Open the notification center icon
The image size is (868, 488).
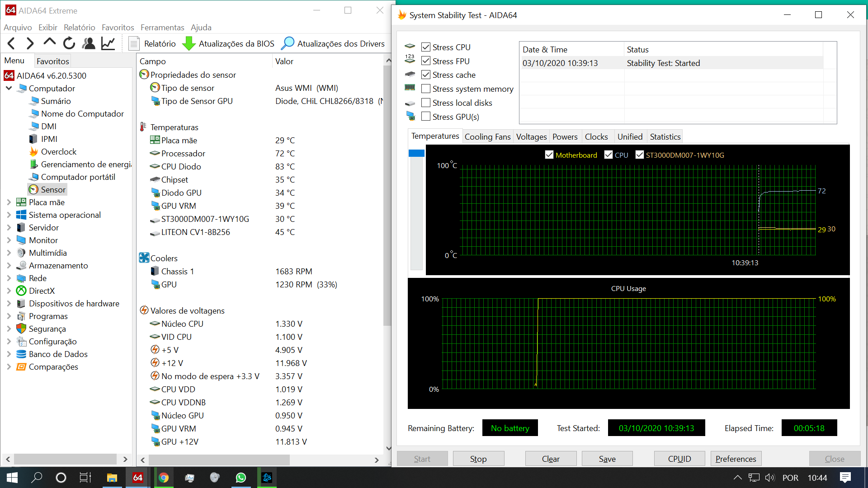(x=845, y=478)
